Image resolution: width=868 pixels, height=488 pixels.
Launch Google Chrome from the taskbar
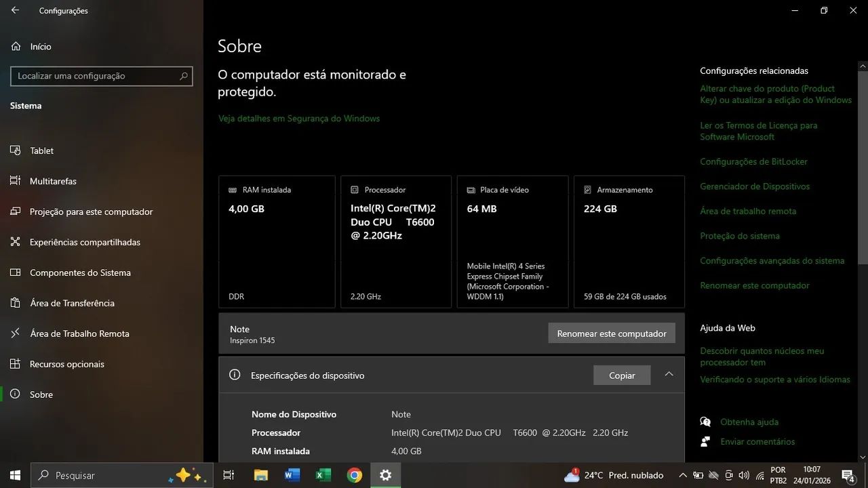355,475
